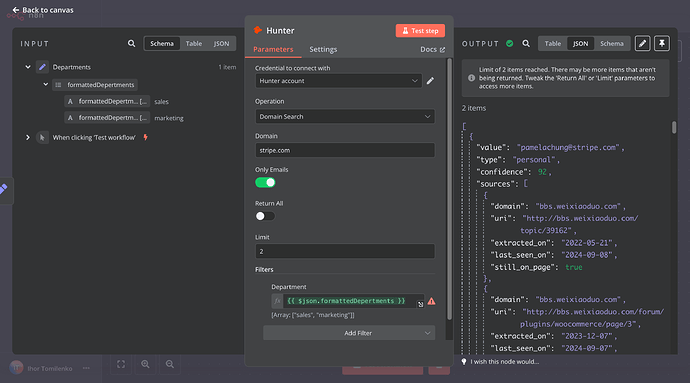690x383 pixels.
Task: Click the Ihor Tomilenko user avatar
Action: (16, 368)
